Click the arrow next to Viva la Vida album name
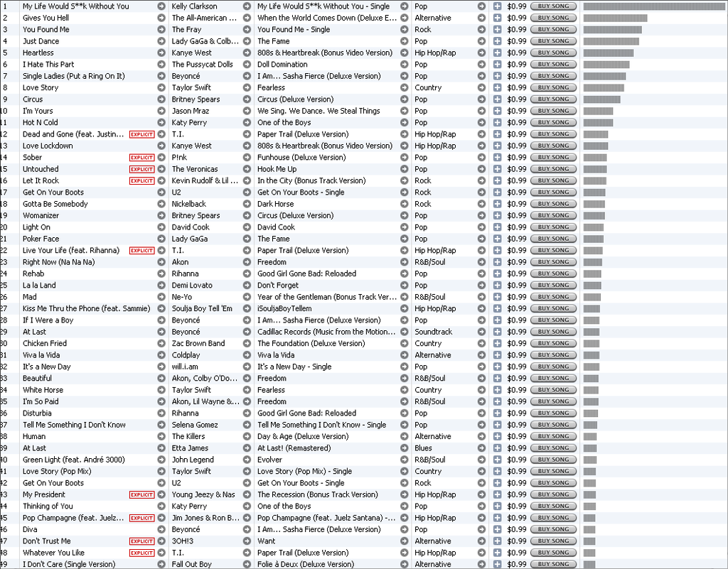The image size is (728, 569). (x=405, y=355)
